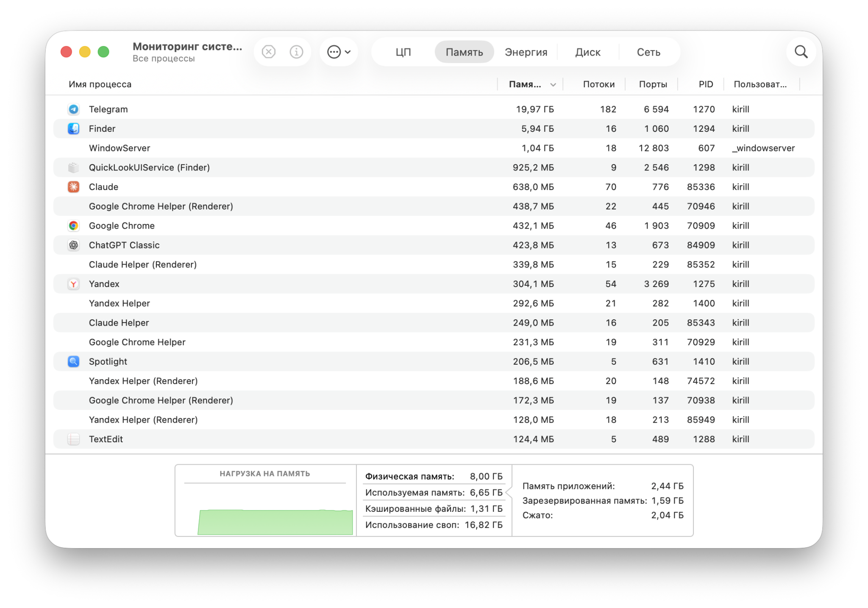Select Google Chrome Helper (Renderer) using 438,7 МБ

(161, 206)
